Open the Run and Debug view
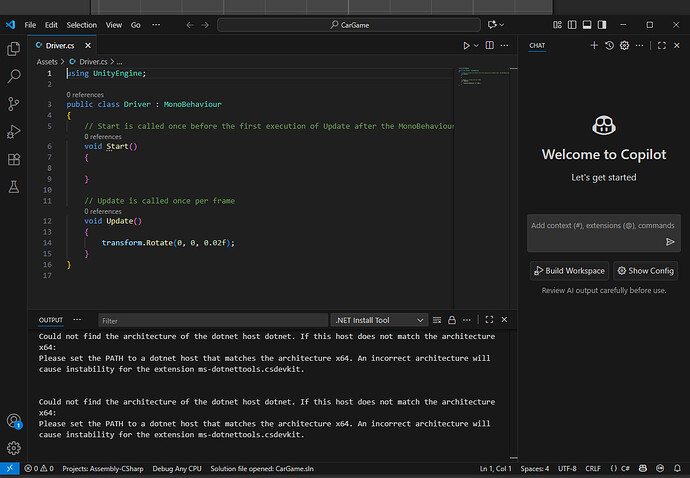The image size is (690, 478). click(14, 131)
